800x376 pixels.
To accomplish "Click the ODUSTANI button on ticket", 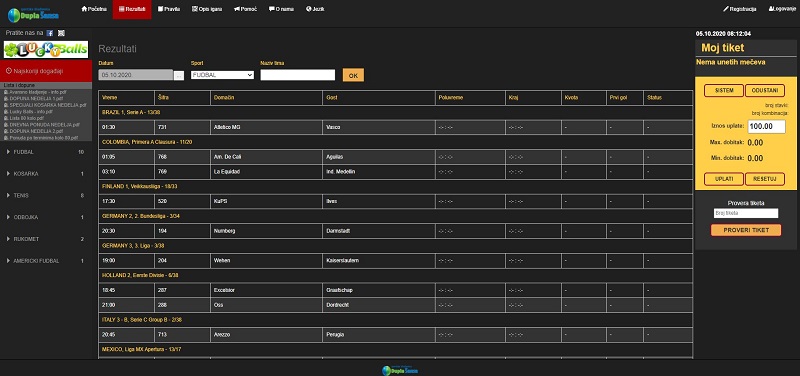I will [765, 90].
